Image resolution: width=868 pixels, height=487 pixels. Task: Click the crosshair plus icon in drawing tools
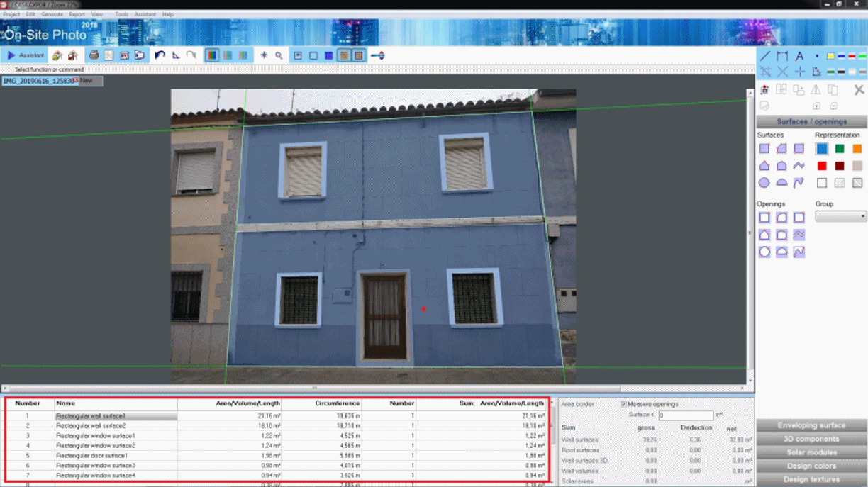click(799, 72)
